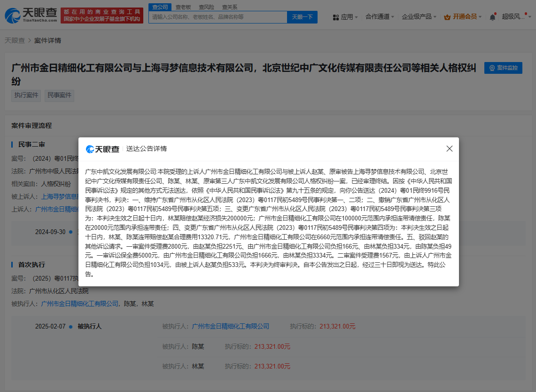
Task: Click 执行标的 amount in the 陈某 row
Action: [x=272, y=346]
